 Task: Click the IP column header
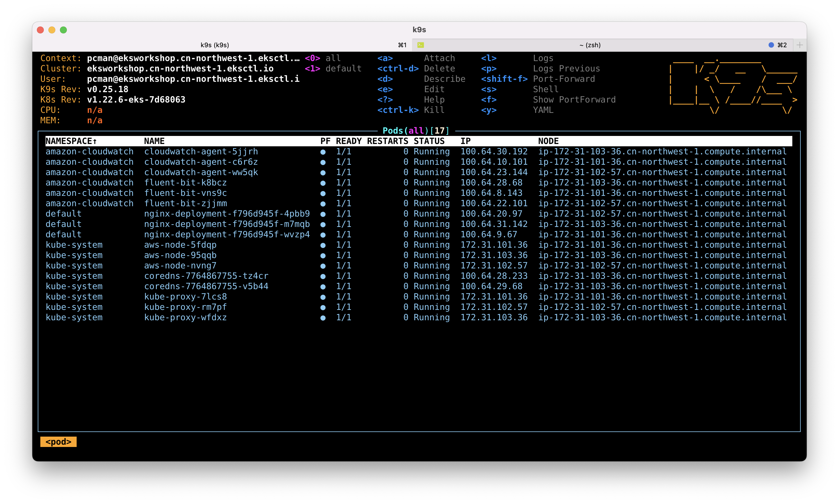point(465,141)
